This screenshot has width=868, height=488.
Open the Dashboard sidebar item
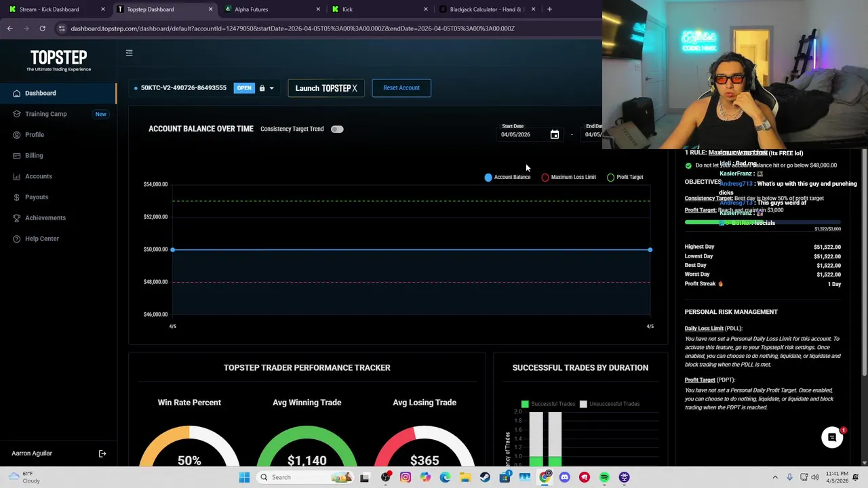click(x=58, y=93)
